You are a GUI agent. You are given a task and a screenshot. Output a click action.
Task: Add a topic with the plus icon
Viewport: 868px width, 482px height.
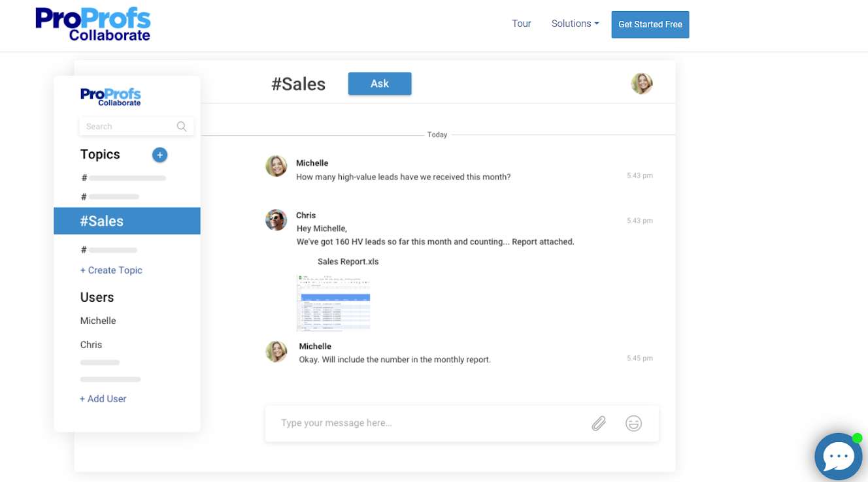click(x=159, y=155)
